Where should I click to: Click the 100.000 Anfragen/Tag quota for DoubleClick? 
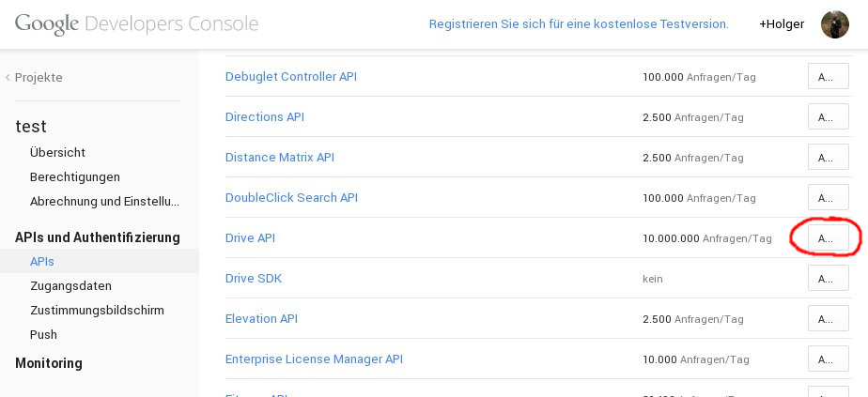coord(699,199)
